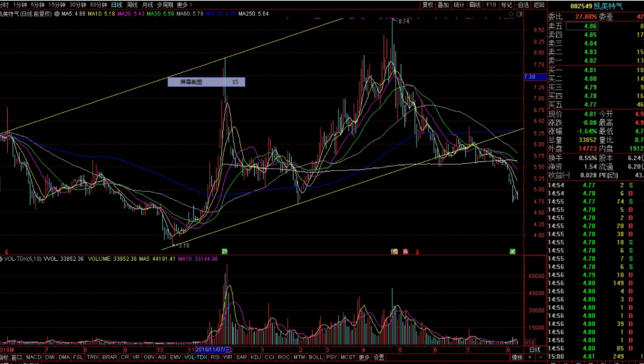Click the 2018/11/07 date label on time axis
Image resolution: width=644 pixels, height=364 pixels.
212,349
